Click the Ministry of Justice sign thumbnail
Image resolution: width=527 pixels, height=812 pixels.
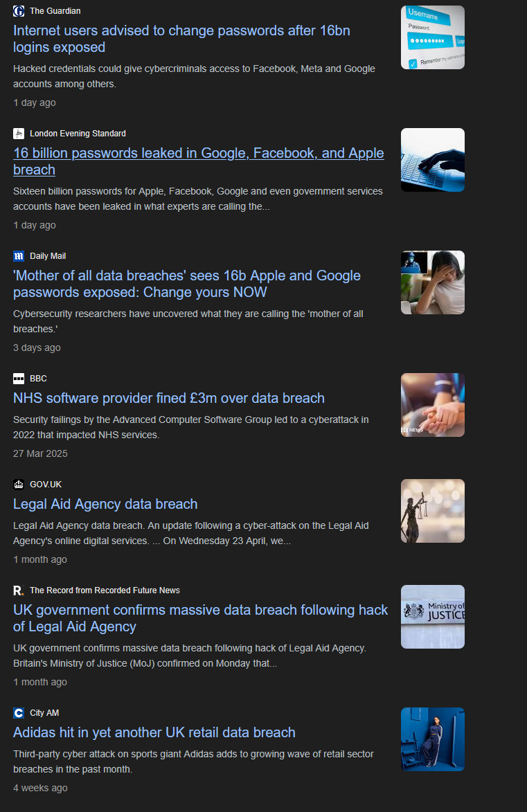click(433, 617)
